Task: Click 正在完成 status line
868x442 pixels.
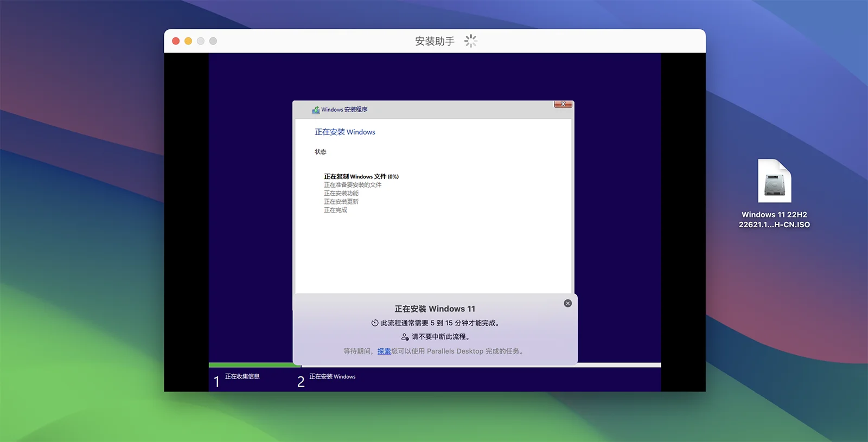Action: (x=335, y=210)
